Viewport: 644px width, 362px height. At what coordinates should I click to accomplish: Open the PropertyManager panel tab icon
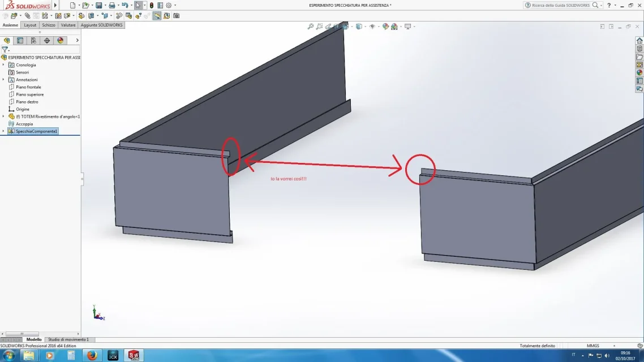[20, 40]
